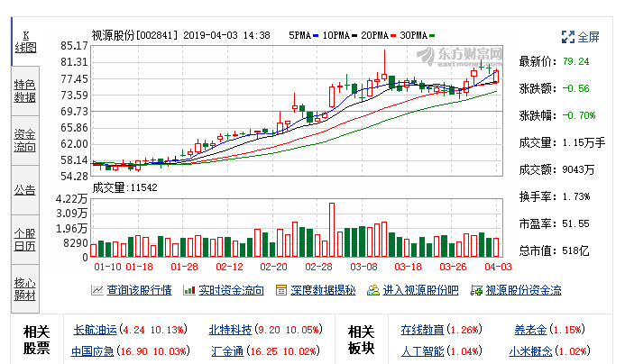
Task: Click latest price value 79.24
Action: (576, 62)
